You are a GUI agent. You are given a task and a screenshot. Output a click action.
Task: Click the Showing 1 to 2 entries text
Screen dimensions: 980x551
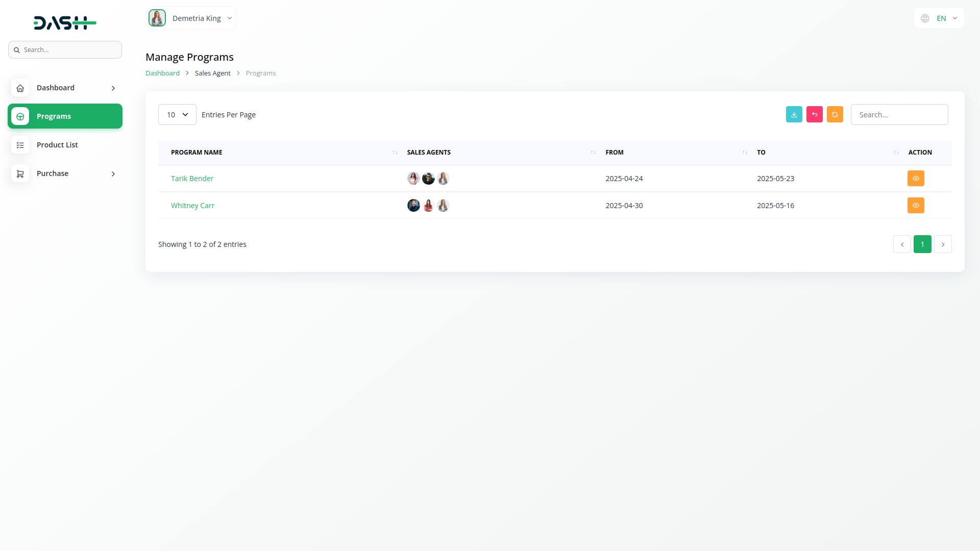click(x=202, y=244)
